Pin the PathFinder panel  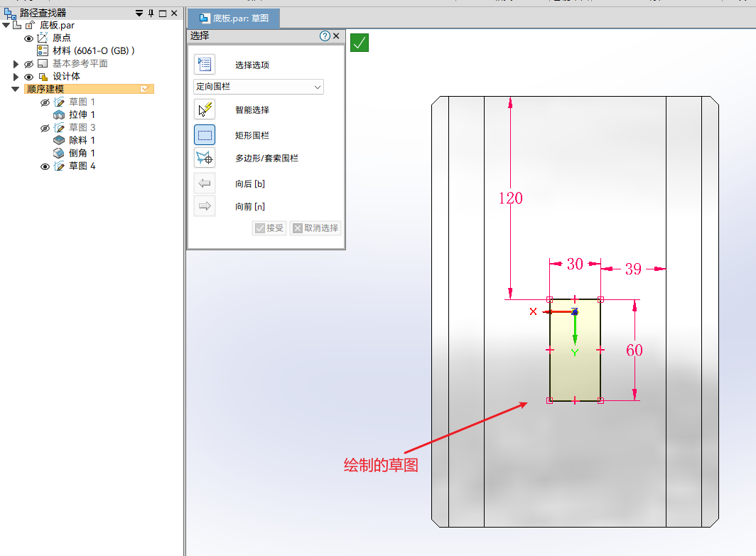151,14
